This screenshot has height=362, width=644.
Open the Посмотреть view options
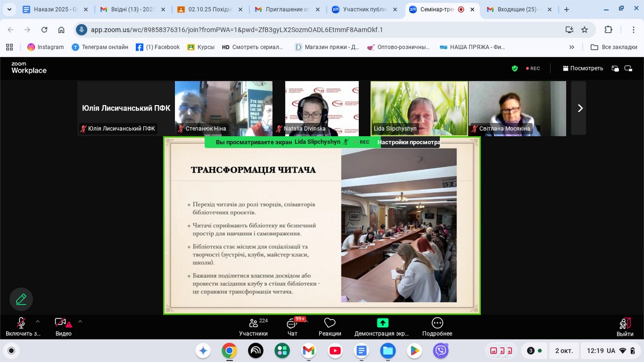(583, 68)
